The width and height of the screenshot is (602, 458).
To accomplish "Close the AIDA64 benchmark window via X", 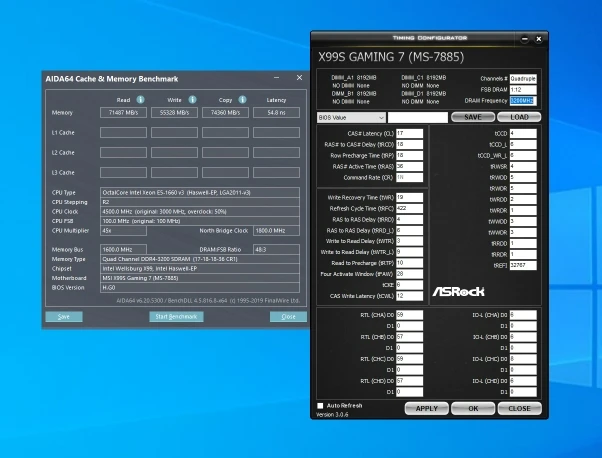I will tap(299, 78).
